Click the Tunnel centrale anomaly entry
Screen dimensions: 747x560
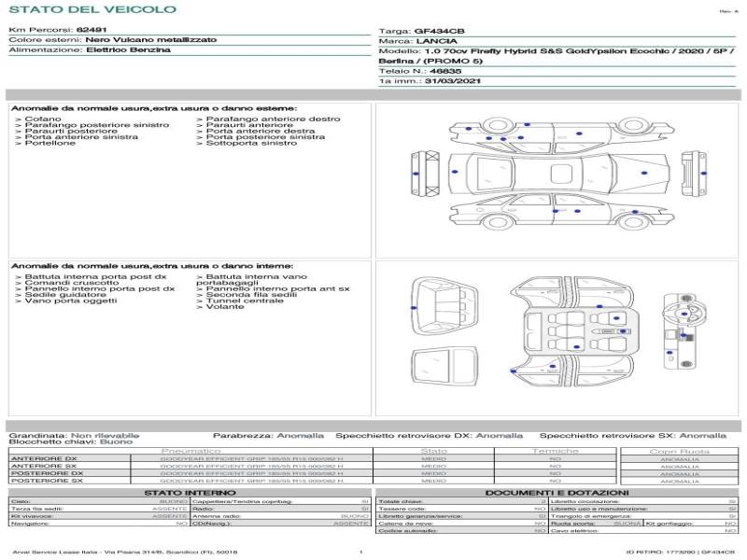[x=240, y=301]
